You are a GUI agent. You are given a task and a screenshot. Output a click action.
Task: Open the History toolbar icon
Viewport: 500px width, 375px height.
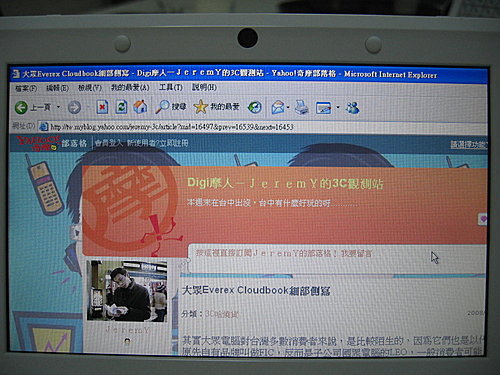pos(255,107)
